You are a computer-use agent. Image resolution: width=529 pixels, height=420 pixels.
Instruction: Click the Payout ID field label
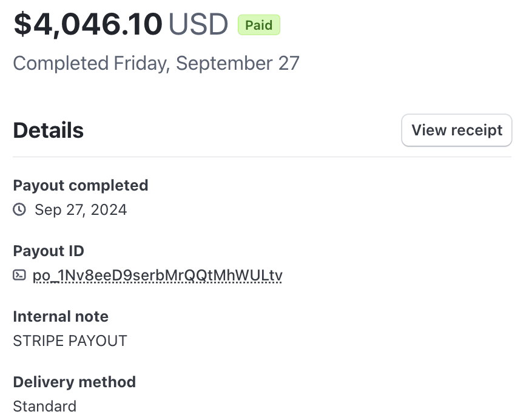point(49,251)
